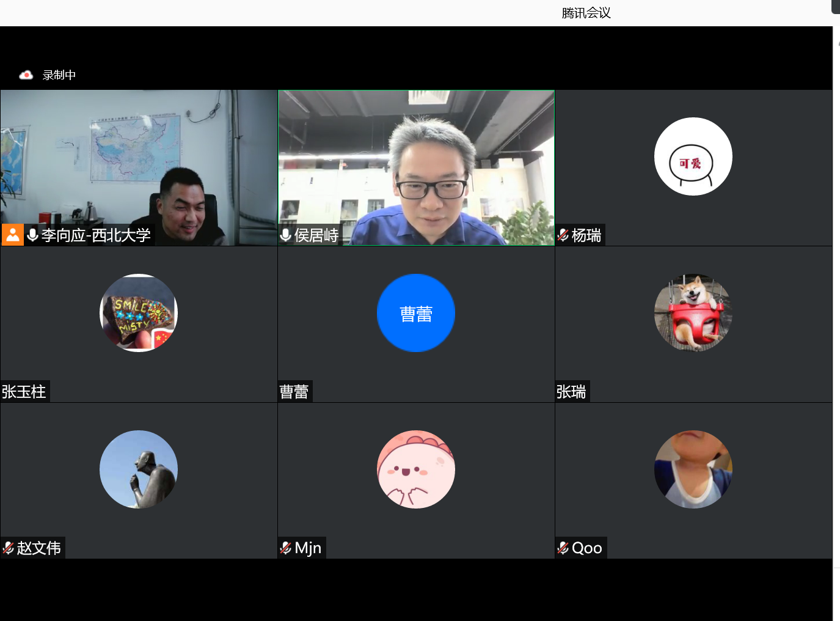Select 张玉柱's painted rock avatar
This screenshot has height=621, width=840.
click(x=139, y=313)
